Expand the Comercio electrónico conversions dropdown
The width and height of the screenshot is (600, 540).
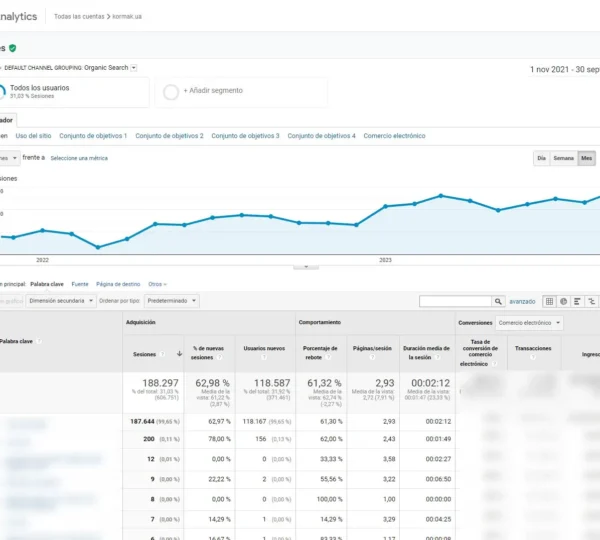[529, 323]
